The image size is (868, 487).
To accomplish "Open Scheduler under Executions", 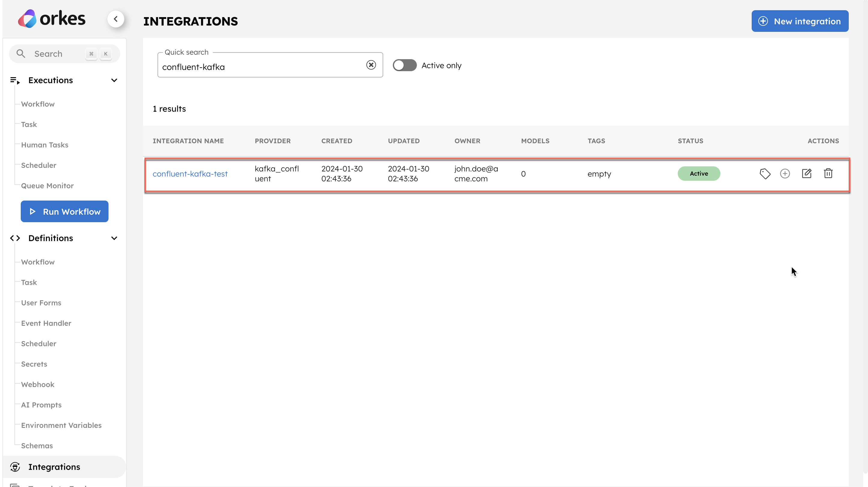I will [x=39, y=165].
